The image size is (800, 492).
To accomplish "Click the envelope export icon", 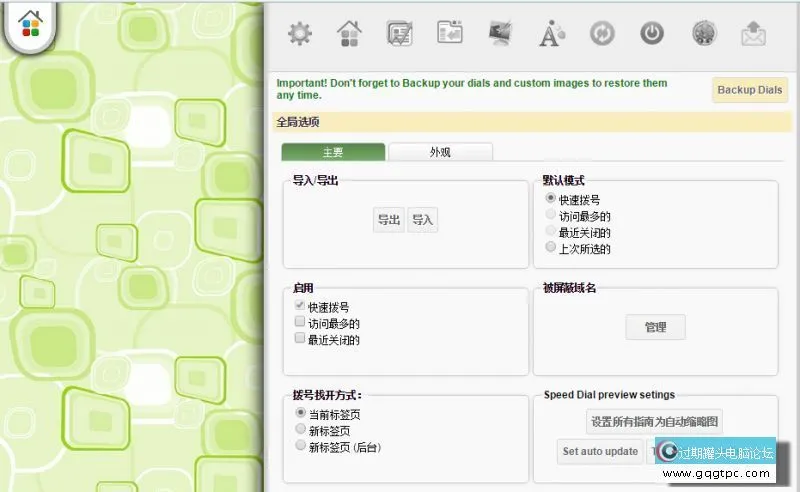I will tap(752, 34).
